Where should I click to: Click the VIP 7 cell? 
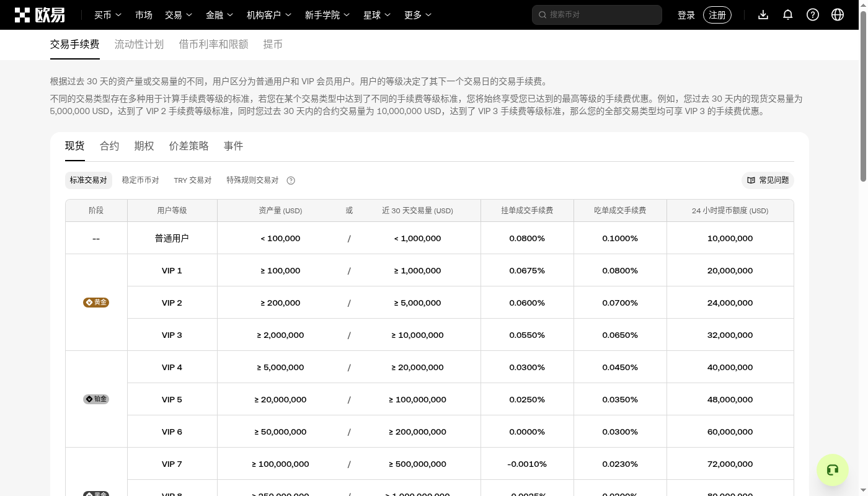[x=172, y=464]
